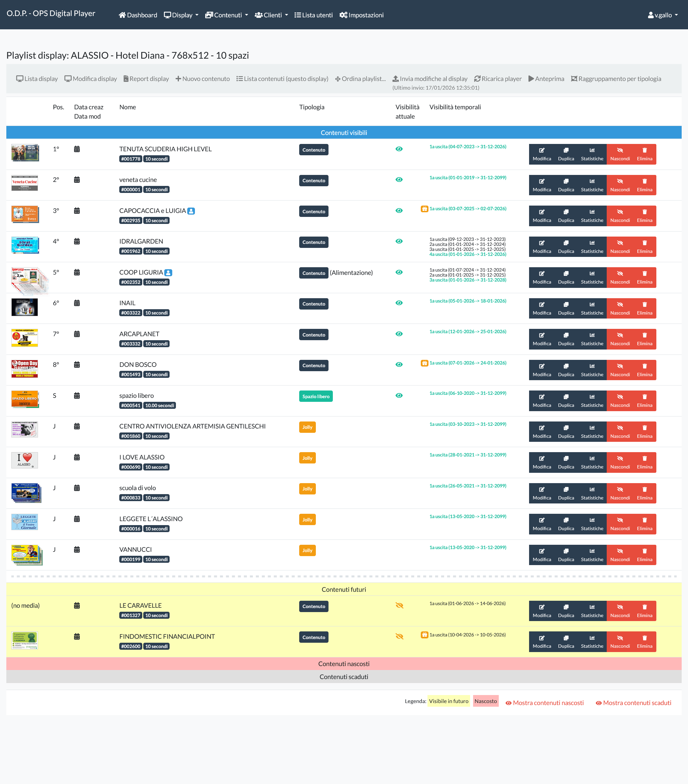
Task: Open Statistiche for TENUTA SCUDERIA HIGH LEVEL
Action: click(x=592, y=154)
